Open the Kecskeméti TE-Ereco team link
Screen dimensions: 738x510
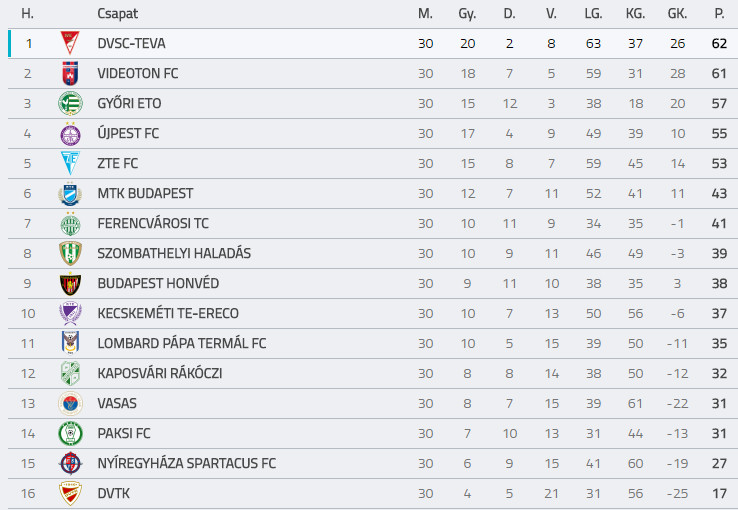click(168, 314)
